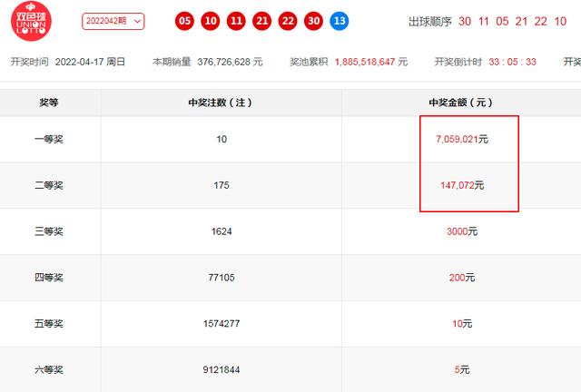
Task: Select the 二等奖 row label
Action: [x=49, y=185]
